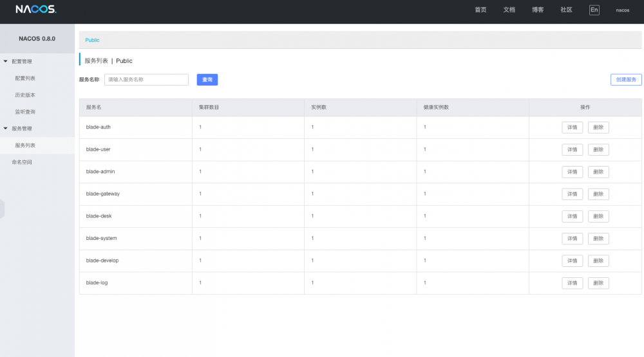Open 社区 in the top navigation

click(566, 10)
